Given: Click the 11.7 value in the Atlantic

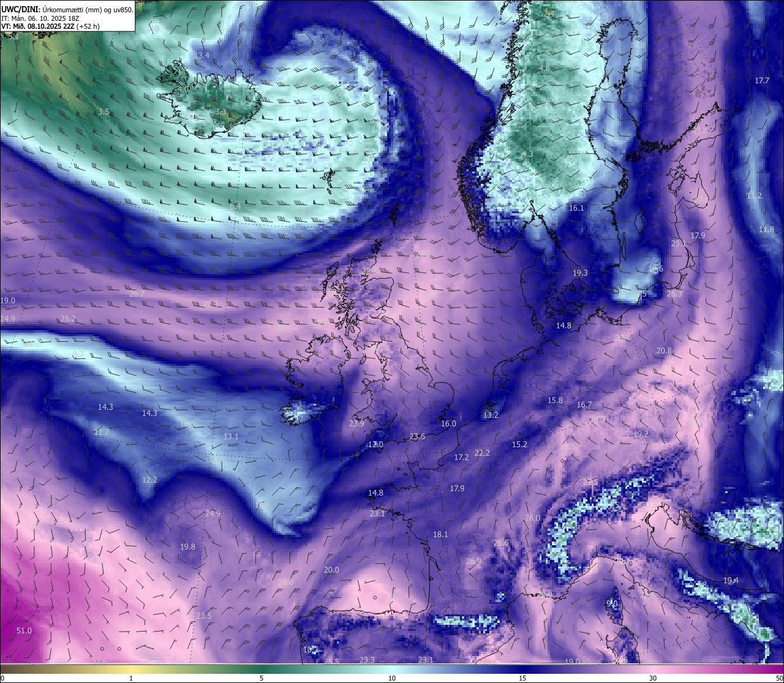Looking at the screenshot, I should [x=102, y=432].
